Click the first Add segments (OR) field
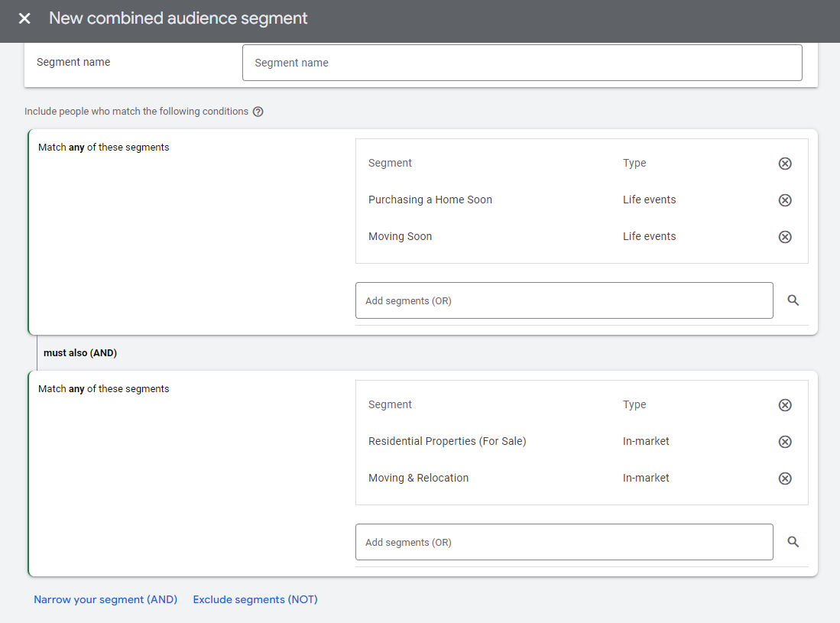The height and width of the screenshot is (623, 840). coord(564,300)
